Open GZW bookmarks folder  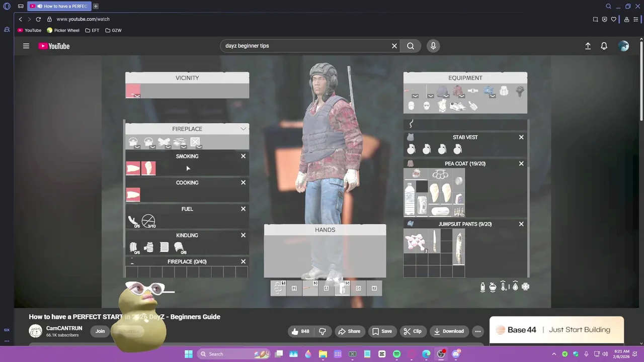click(114, 30)
